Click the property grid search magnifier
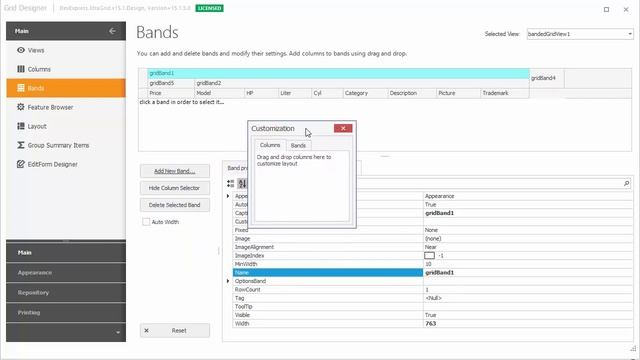640x360 pixels. click(x=627, y=184)
